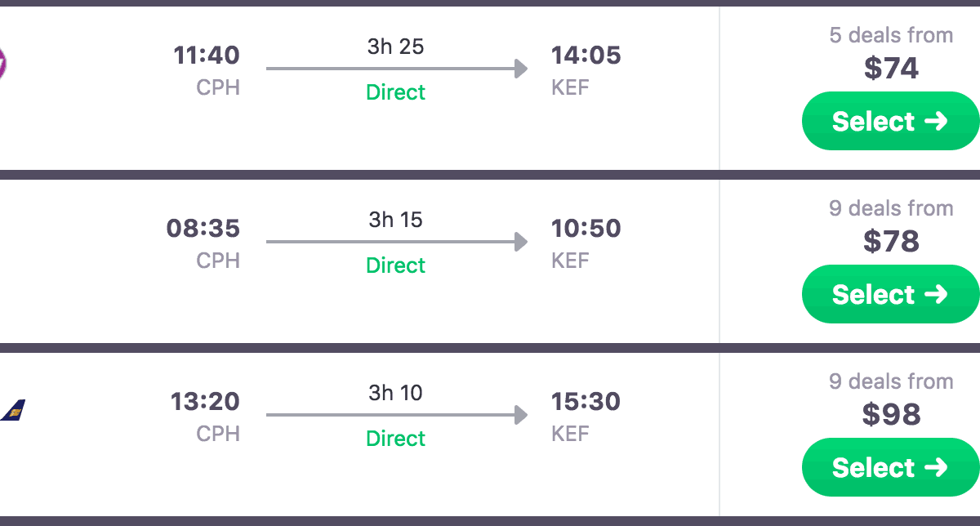The image size is (980, 526).
Task: Click the '5 deals from' text
Action: point(891,35)
